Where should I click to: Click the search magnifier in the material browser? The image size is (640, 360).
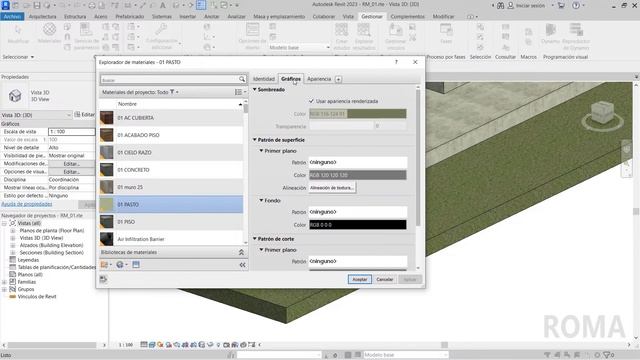pos(242,79)
